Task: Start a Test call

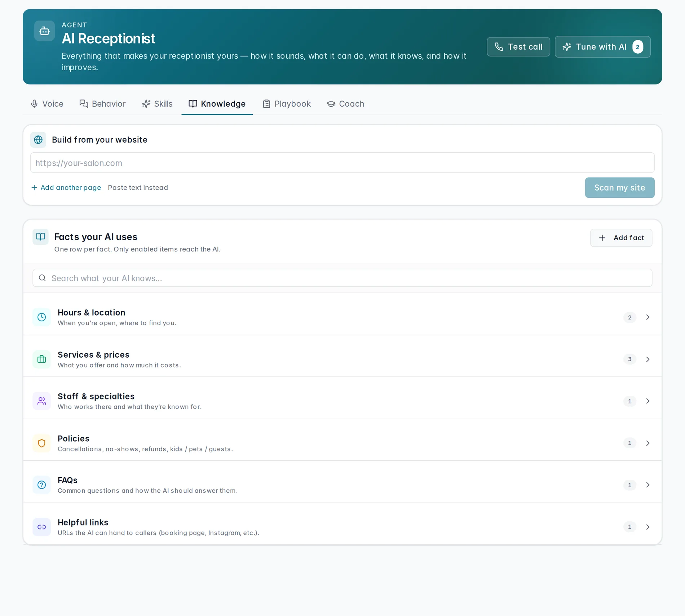Action: (x=518, y=47)
